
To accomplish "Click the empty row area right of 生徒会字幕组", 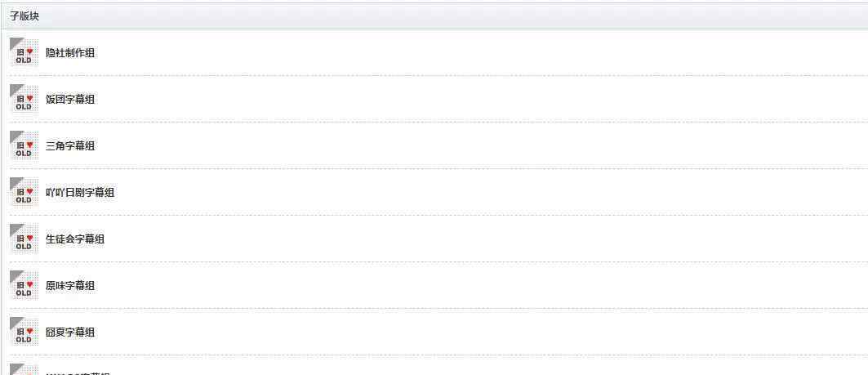I will 487,239.
